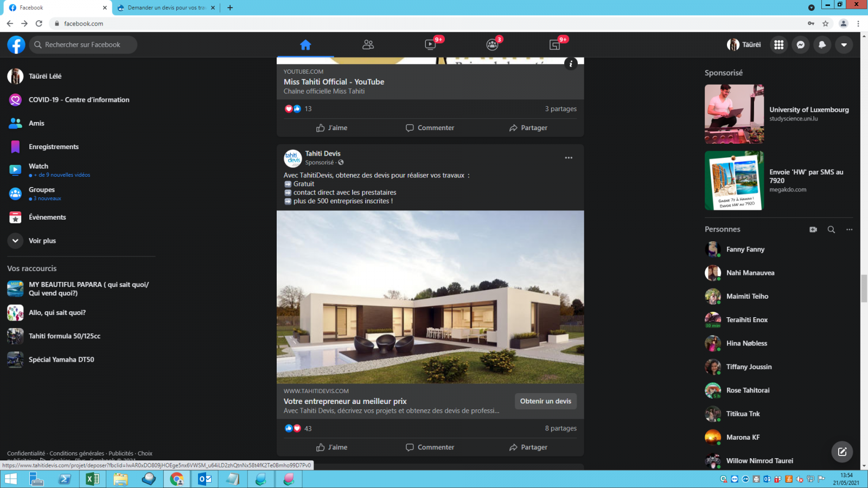Click the Obtenir un devis button
868x488 pixels.
point(545,401)
